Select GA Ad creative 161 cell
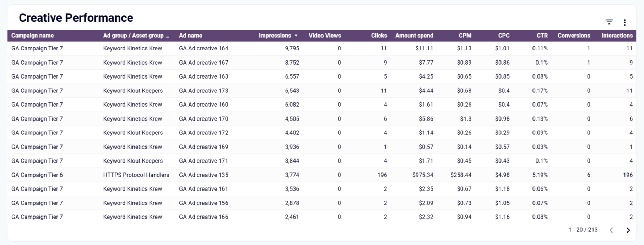The height and width of the screenshot is (245, 644). coord(204,189)
